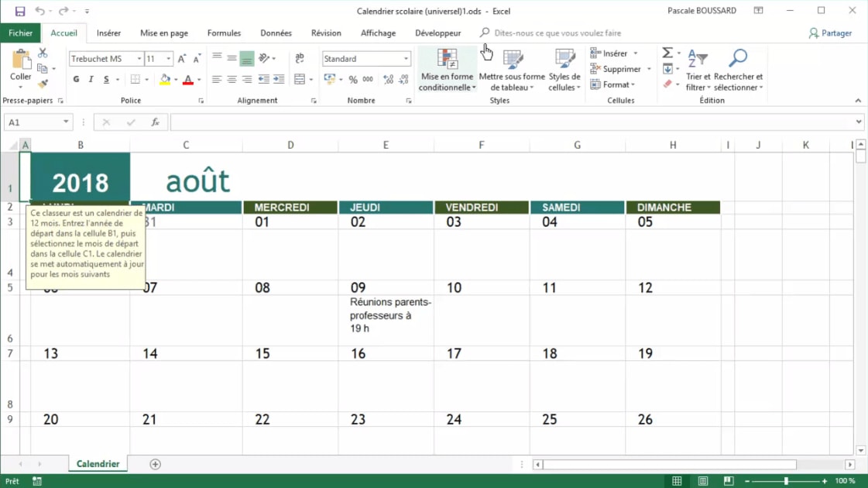Select the format painter brush icon
The image size is (868, 488).
pos(43,84)
